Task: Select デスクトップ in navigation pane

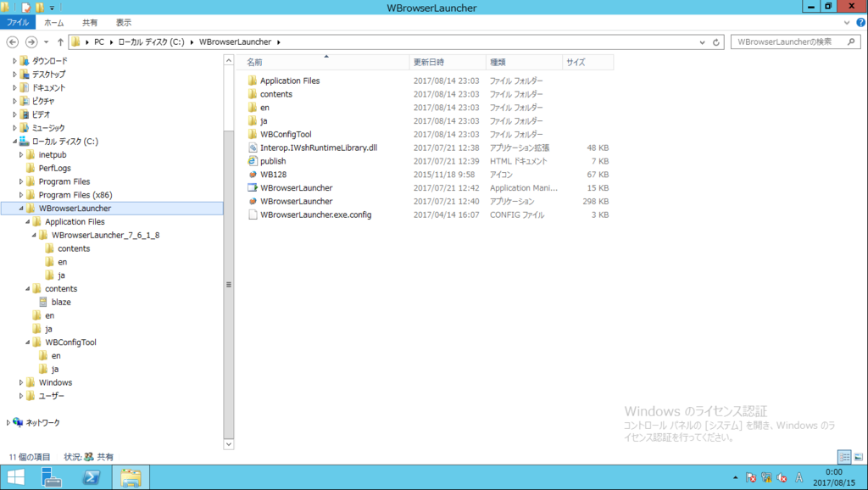Action: tap(48, 75)
